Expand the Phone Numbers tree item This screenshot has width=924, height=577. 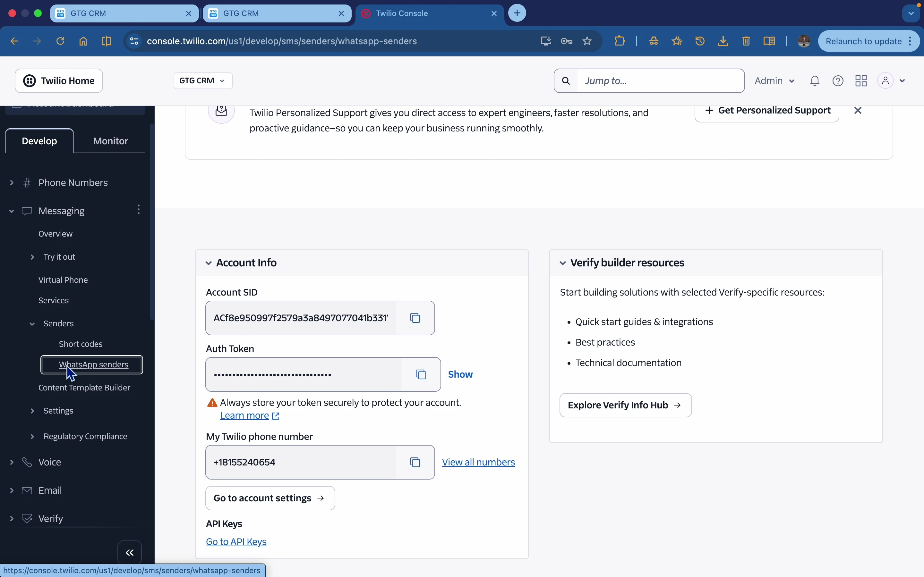coord(12,183)
